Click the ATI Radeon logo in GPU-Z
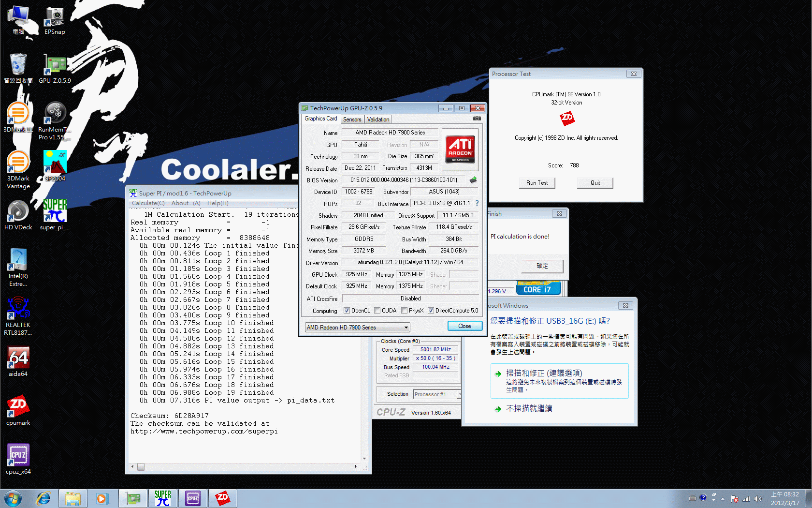This screenshot has height=508, width=812. click(x=460, y=149)
